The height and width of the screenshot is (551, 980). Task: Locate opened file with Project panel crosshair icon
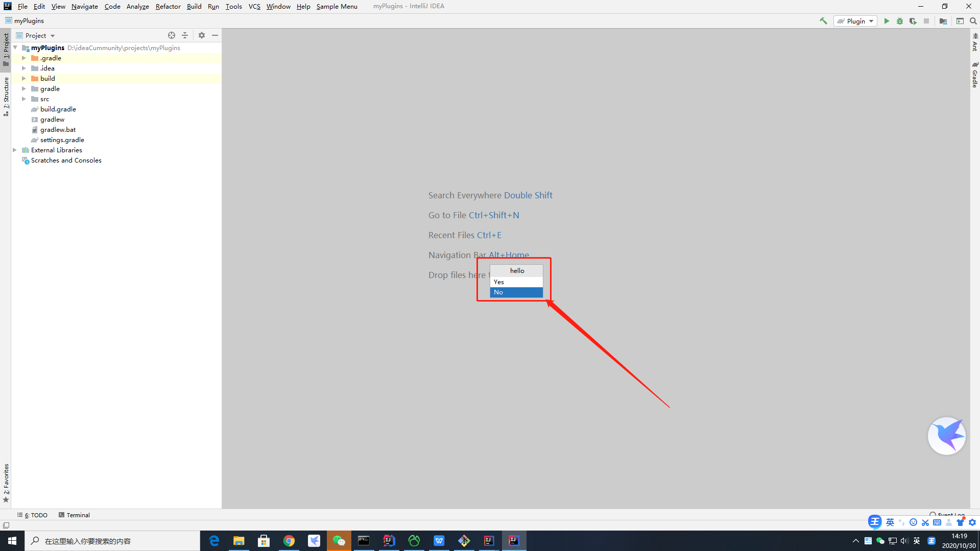click(172, 35)
